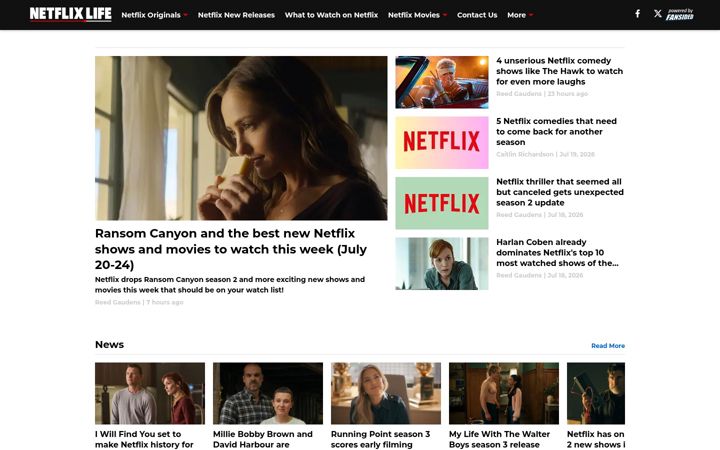Open the More menu label

point(516,15)
